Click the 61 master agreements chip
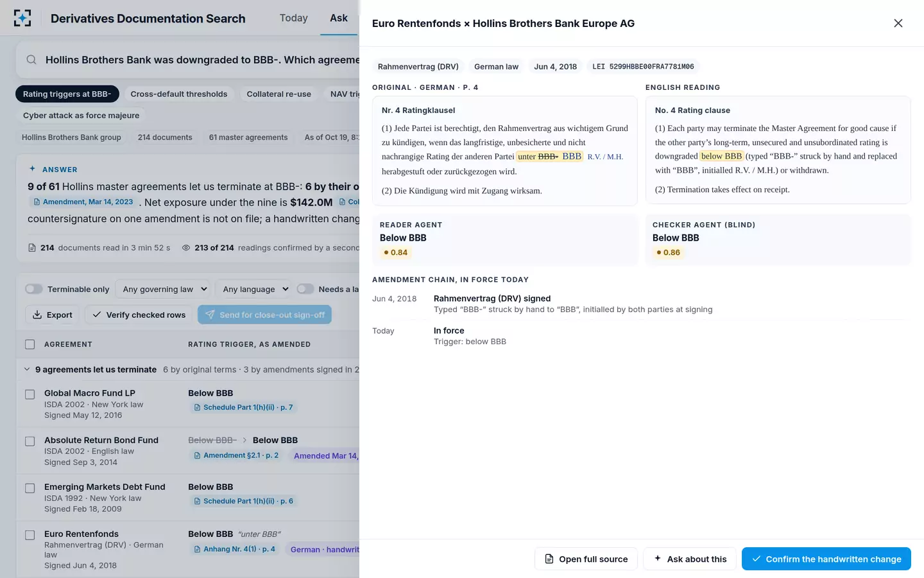This screenshot has width=924, height=578. (248, 137)
